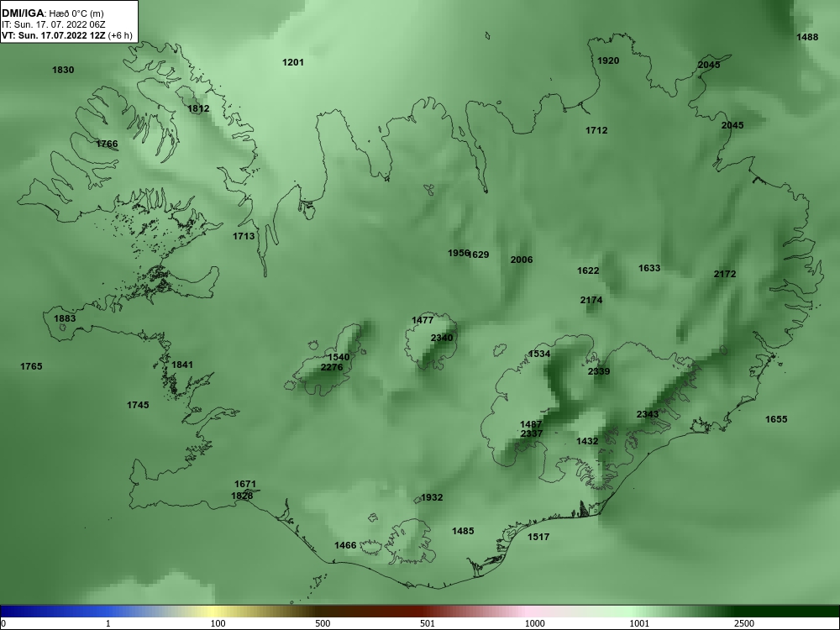Viewport: 840px width, 630px height.
Task: Click the 1932 value label
Action: (x=432, y=497)
